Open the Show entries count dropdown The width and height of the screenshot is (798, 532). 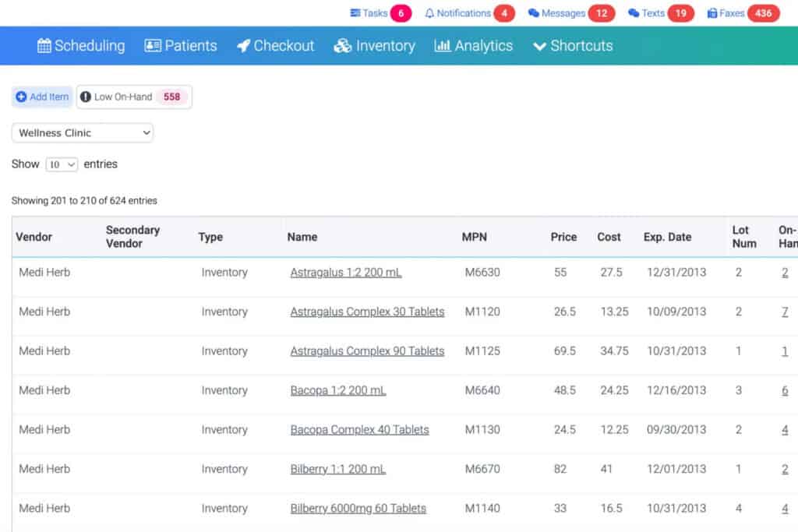[x=62, y=164]
